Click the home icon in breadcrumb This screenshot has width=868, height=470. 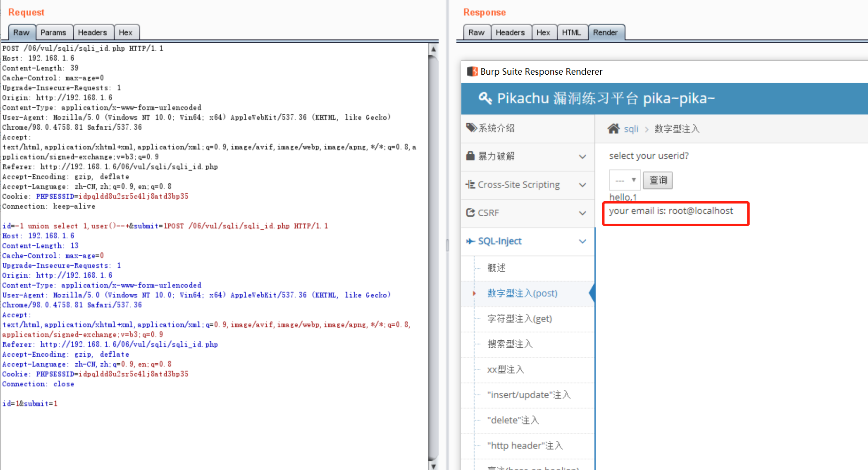tap(613, 128)
